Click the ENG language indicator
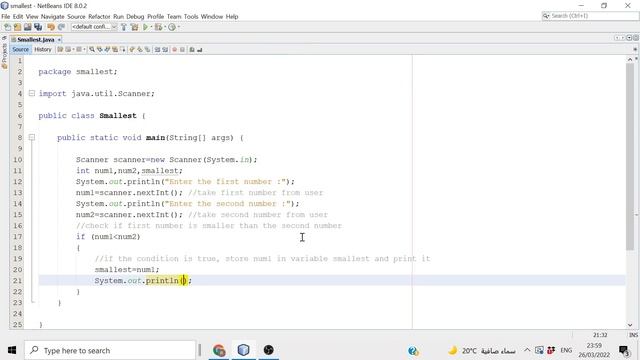The width and height of the screenshot is (640, 360). tap(566, 350)
